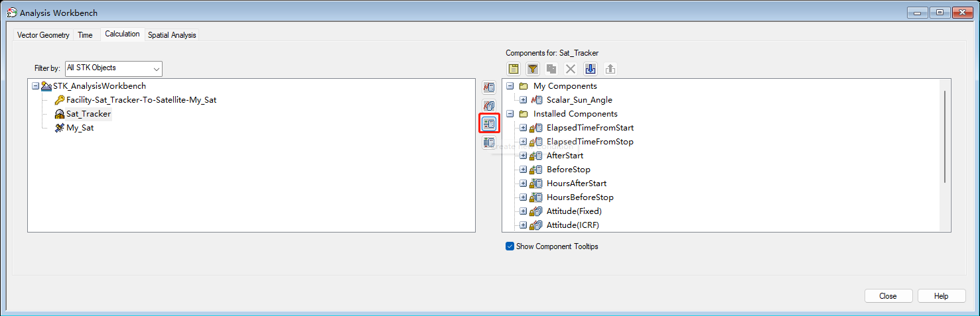This screenshot has height=316, width=980.
Task: Click the Help button
Action: (x=941, y=296)
